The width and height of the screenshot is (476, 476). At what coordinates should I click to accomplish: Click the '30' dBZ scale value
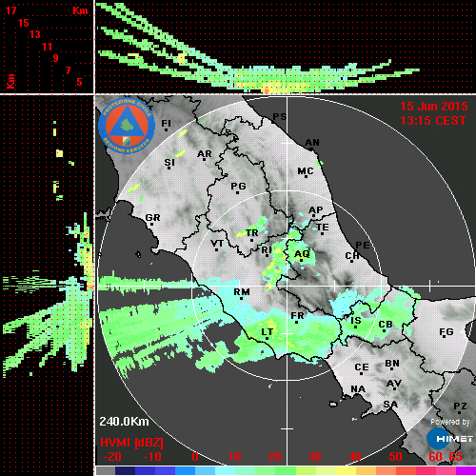[x=315, y=457]
